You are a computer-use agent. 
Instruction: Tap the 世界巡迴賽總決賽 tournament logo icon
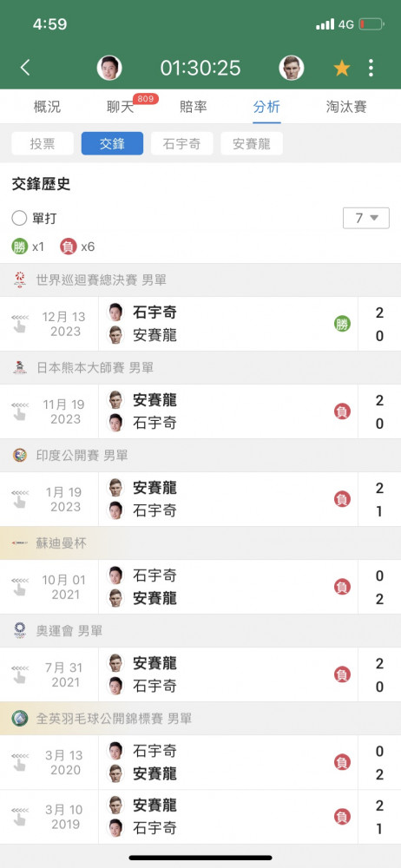[x=19, y=279]
